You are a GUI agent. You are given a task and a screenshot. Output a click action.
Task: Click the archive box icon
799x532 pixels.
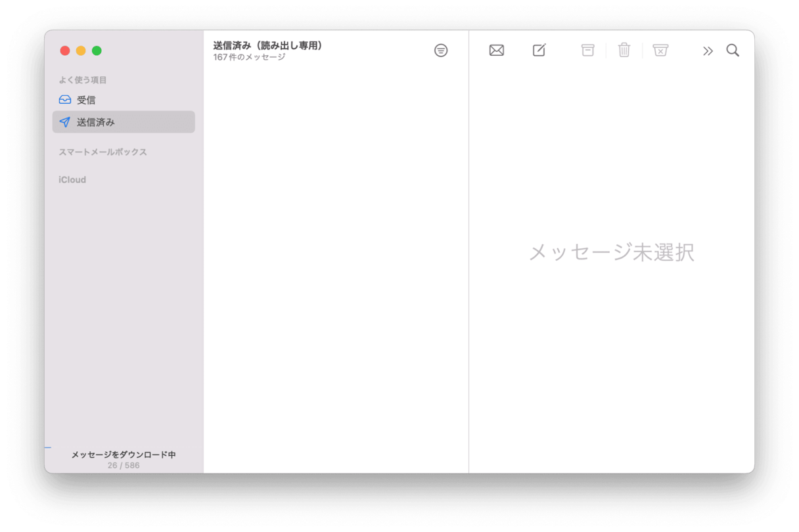pos(587,51)
